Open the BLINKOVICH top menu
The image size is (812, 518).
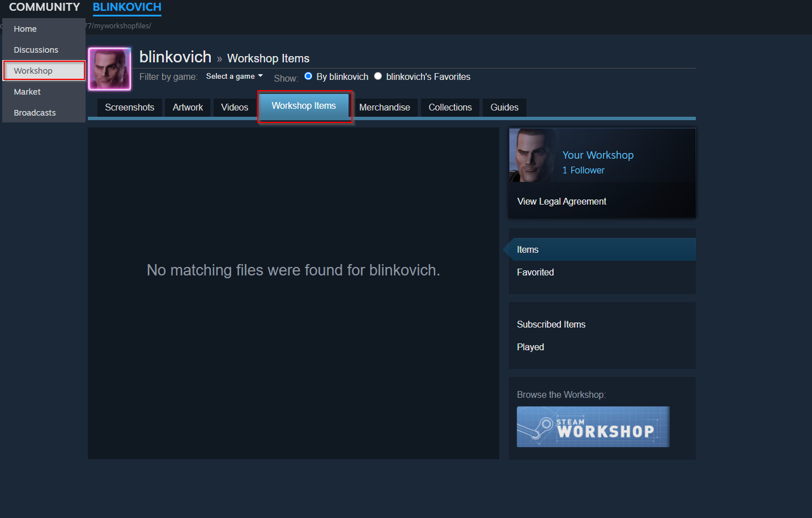coord(127,7)
